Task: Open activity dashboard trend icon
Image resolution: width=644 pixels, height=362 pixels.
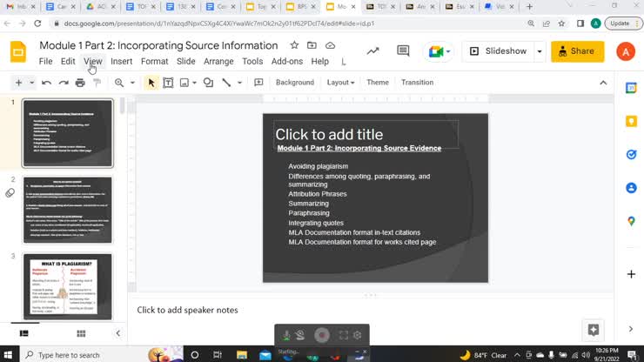Action: pyautogui.click(x=373, y=51)
